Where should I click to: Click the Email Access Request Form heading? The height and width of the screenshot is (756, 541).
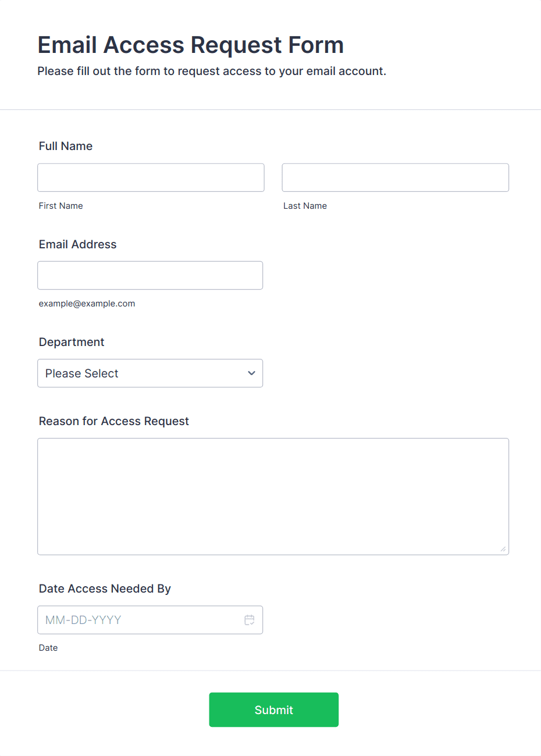click(191, 45)
